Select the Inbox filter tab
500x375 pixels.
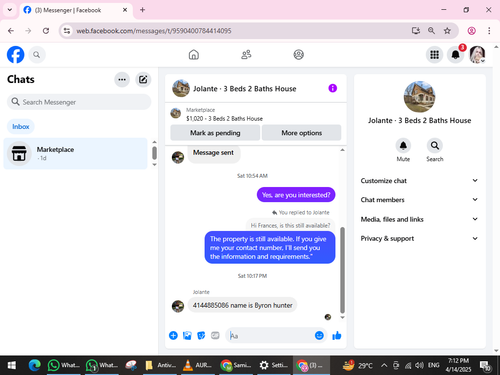tap(21, 127)
